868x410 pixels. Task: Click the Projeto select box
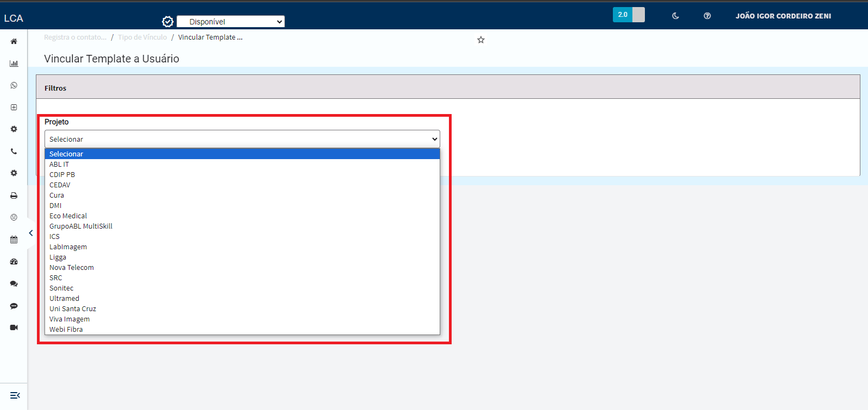(242, 139)
